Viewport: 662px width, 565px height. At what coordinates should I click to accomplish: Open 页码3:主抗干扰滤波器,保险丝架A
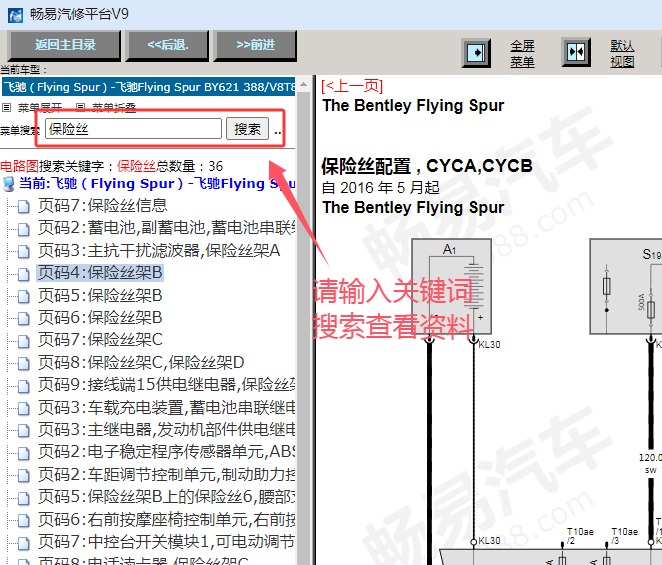click(159, 250)
